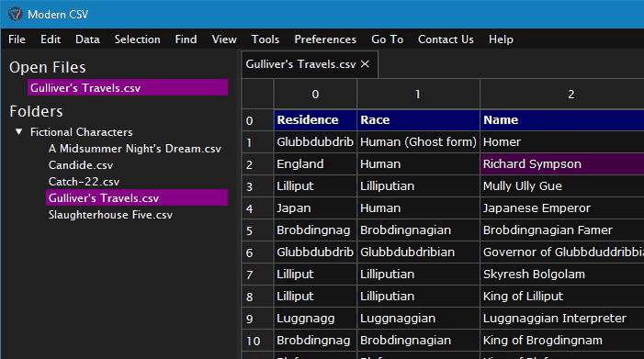The width and height of the screenshot is (644, 359).
Task: Click the Modern CSV app logo icon
Action: (x=16, y=14)
